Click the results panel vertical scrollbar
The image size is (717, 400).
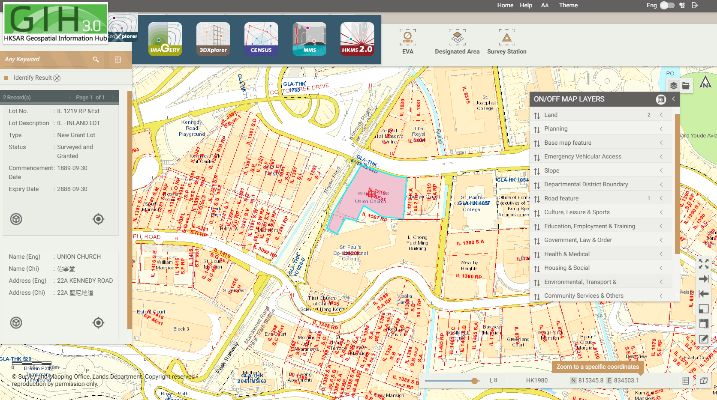[129, 209]
